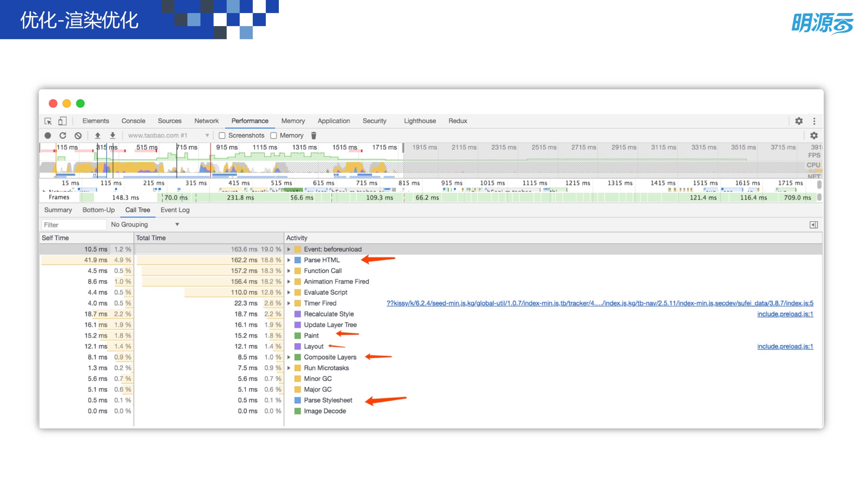Select the Call Tree tab

pyautogui.click(x=137, y=210)
